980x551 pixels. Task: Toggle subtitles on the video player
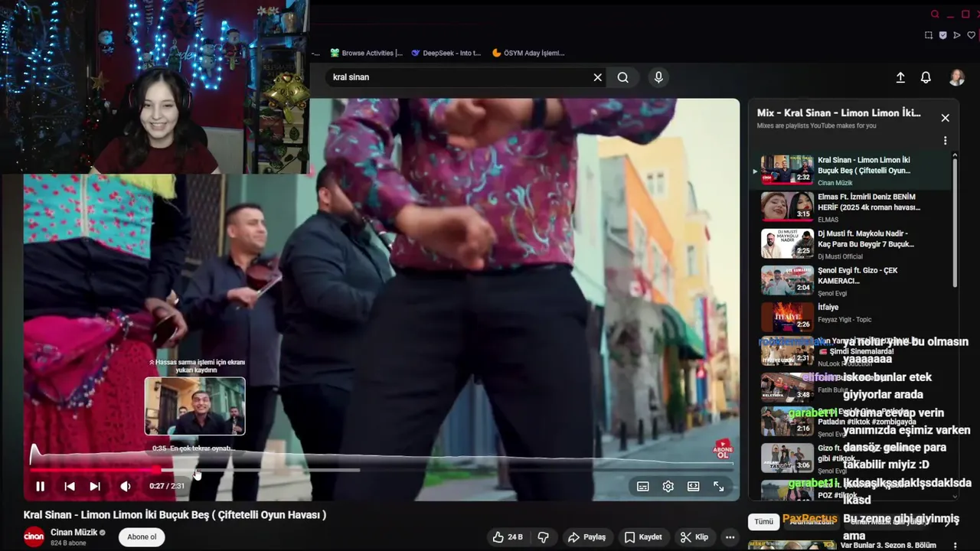[643, 486]
